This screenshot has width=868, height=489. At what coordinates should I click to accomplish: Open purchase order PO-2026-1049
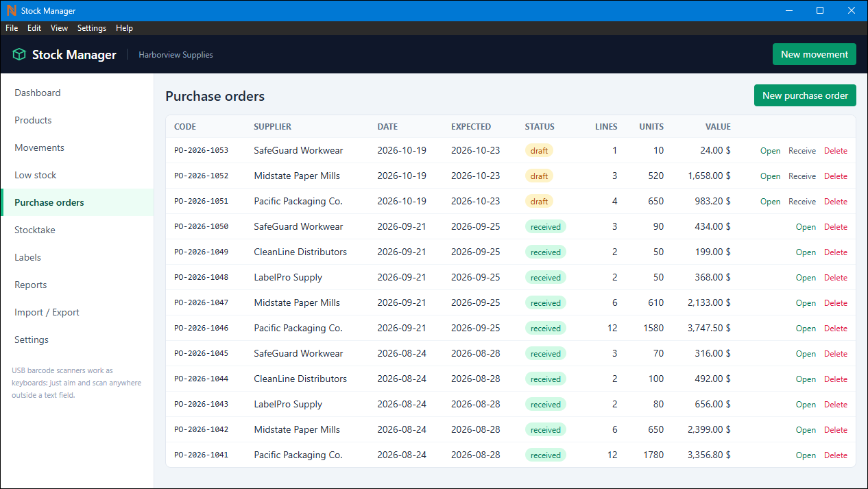[806, 252]
